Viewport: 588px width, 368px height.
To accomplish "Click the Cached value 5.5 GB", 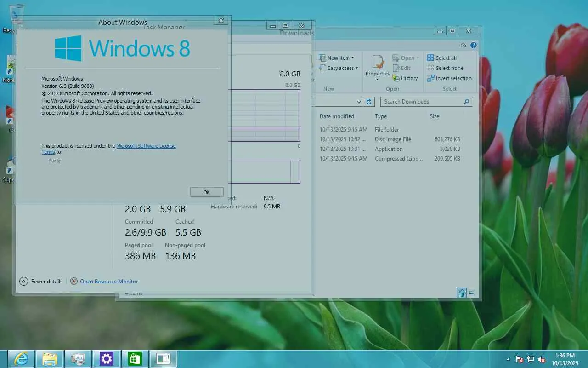I will click(188, 232).
